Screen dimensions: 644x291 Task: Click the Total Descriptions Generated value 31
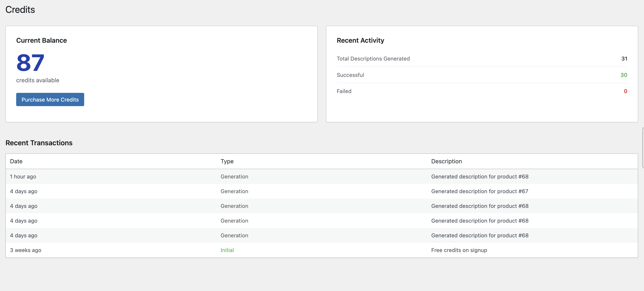[x=624, y=58]
